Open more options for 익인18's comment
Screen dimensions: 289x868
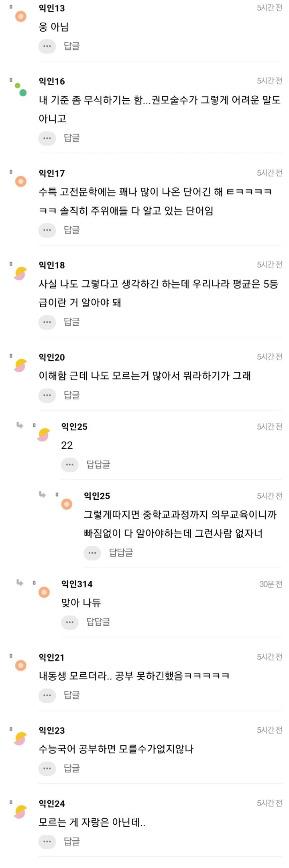47,322
